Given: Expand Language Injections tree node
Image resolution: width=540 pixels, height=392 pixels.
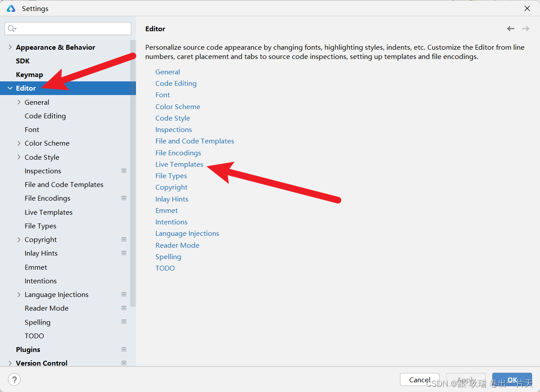Looking at the screenshot, I should tap(19, 294).
